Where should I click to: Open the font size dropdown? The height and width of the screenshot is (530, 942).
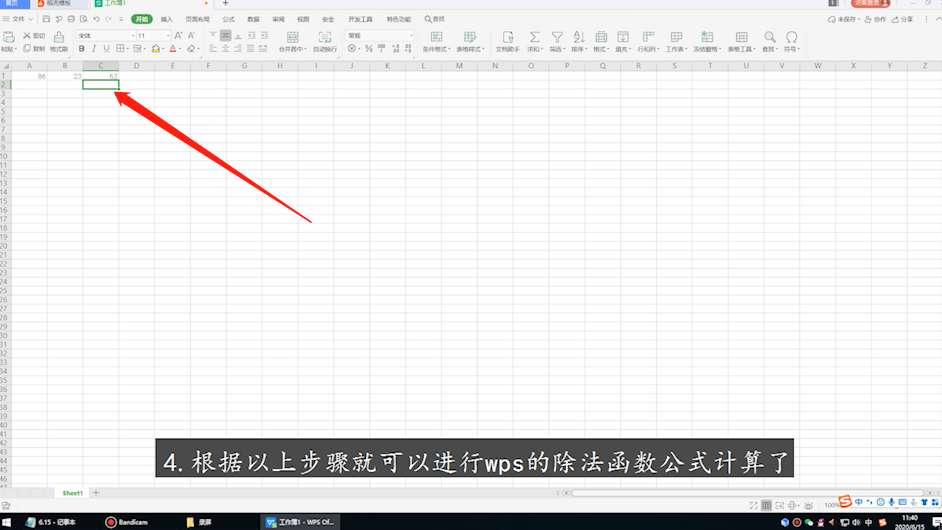click(x=168, y=35)
